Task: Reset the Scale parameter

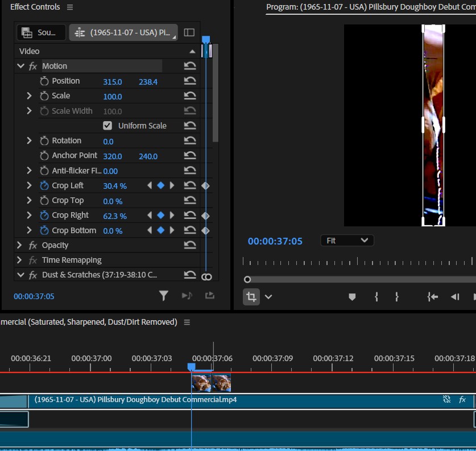Action: point(190,96)
